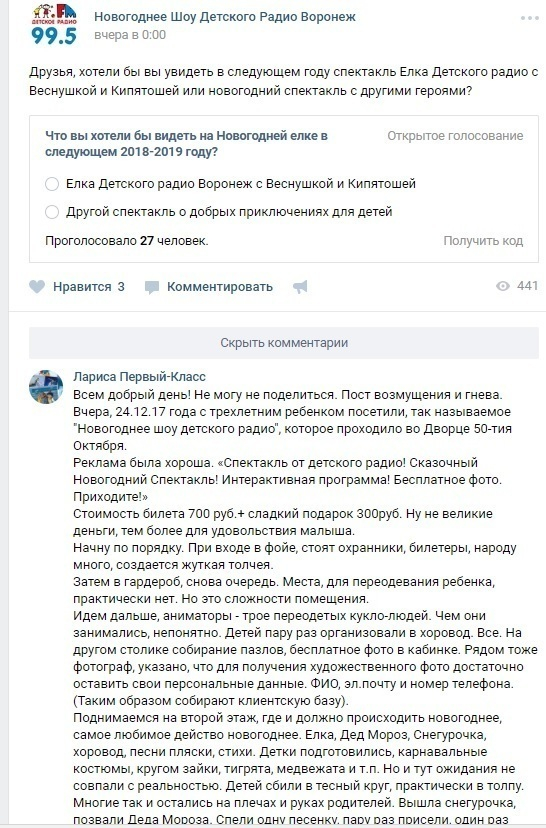Open 'Новогоднее Шоу Детского Радио Воронеж' page
The width and height of the screenshot is (546, 828).
[x=225, y=17]
